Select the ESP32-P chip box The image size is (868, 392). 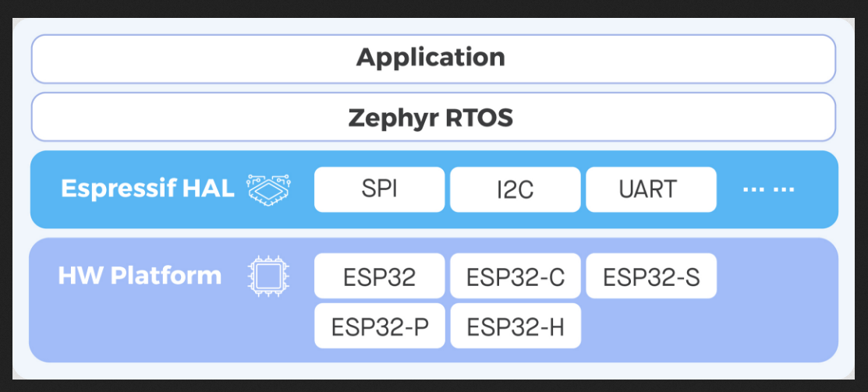click(379, 326)
